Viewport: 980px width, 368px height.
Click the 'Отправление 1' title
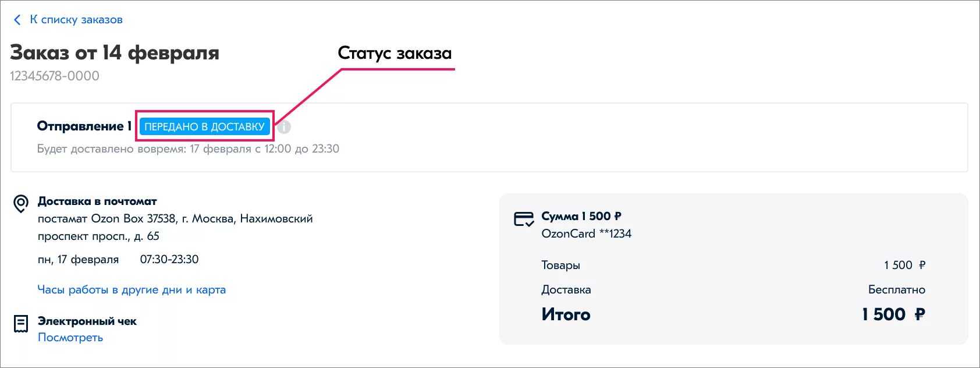coord(84,126)
